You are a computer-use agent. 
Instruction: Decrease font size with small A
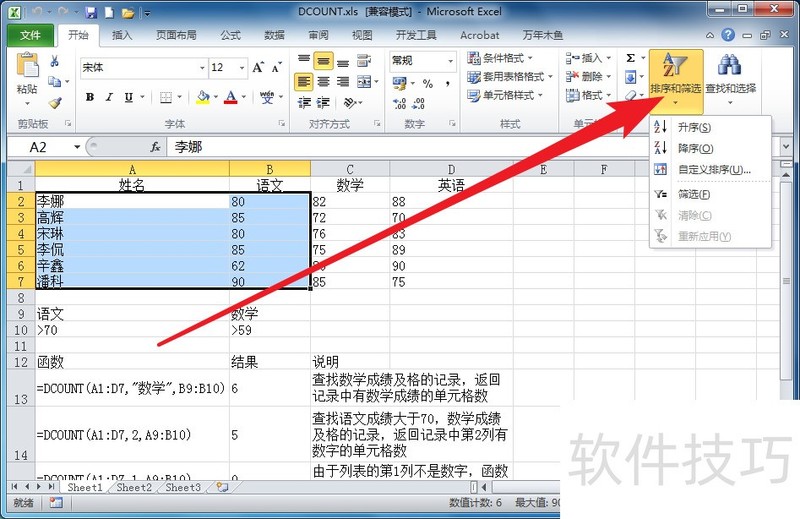coord(277,67)
